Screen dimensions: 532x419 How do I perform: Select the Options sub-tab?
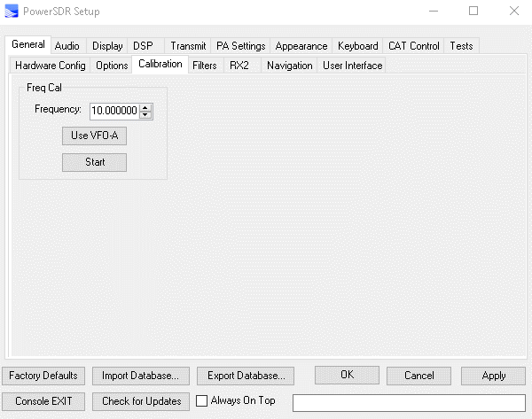112,66
